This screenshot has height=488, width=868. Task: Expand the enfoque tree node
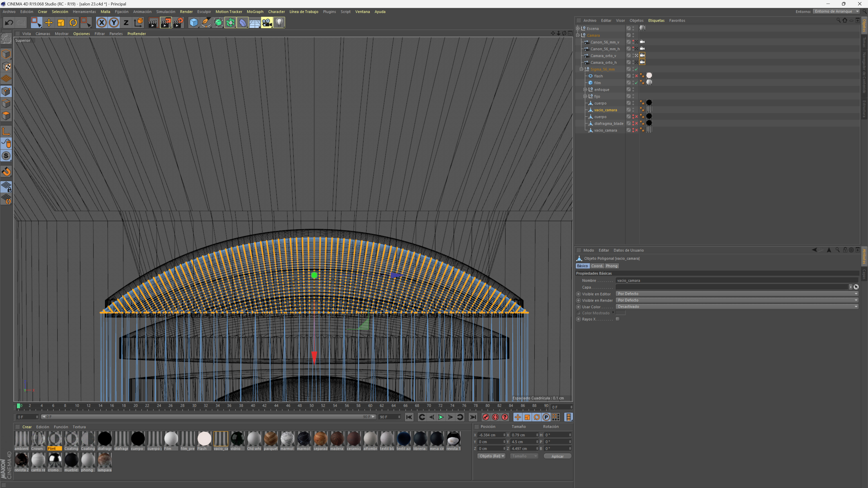[x=585, y=90]
